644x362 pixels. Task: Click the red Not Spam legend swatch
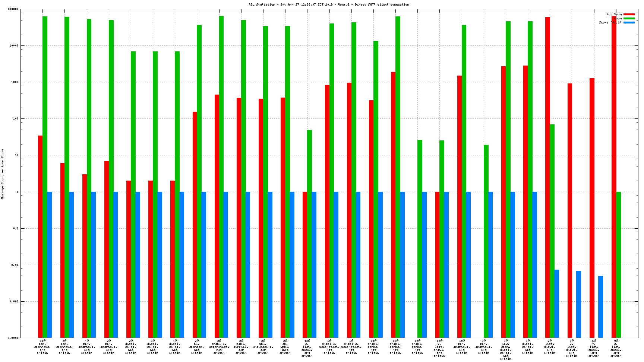click(x=629, y=14)
